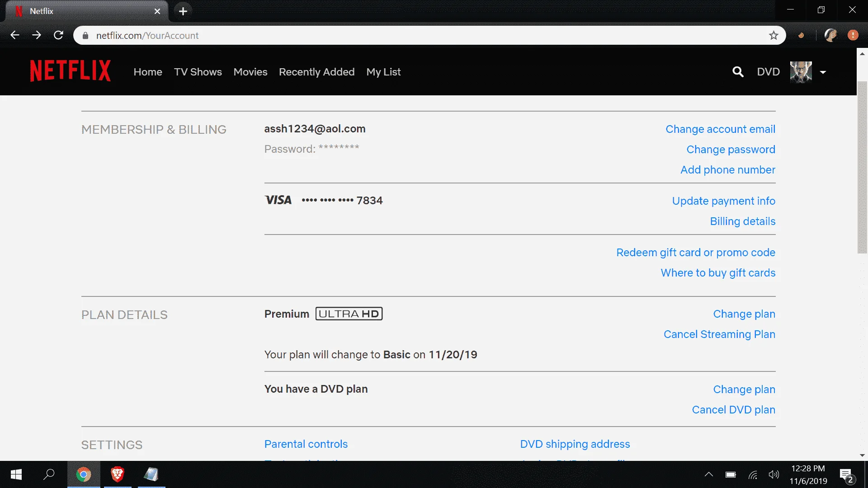This screenshot has height=488, width=868.
Task: Click Add phone number link
Action: (x=728, y=170)
